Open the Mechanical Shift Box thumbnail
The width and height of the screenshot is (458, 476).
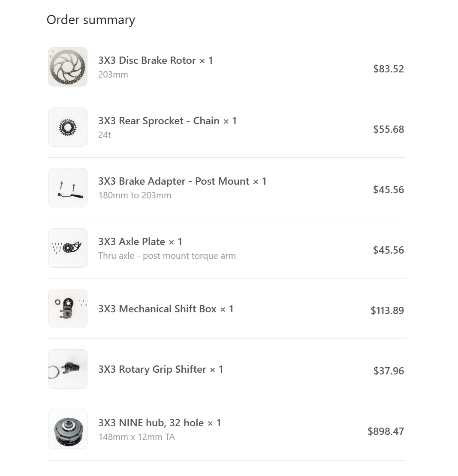68,308
